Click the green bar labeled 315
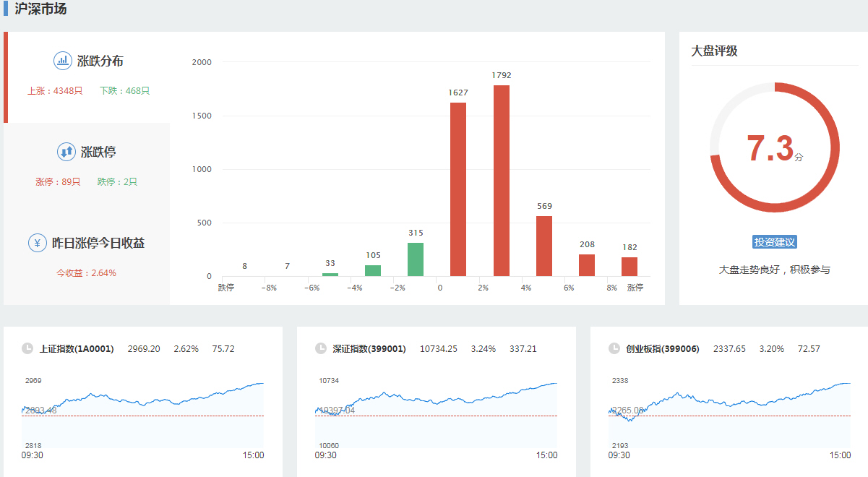The width and height of the screenshot is (868, 477). point(416,259)
